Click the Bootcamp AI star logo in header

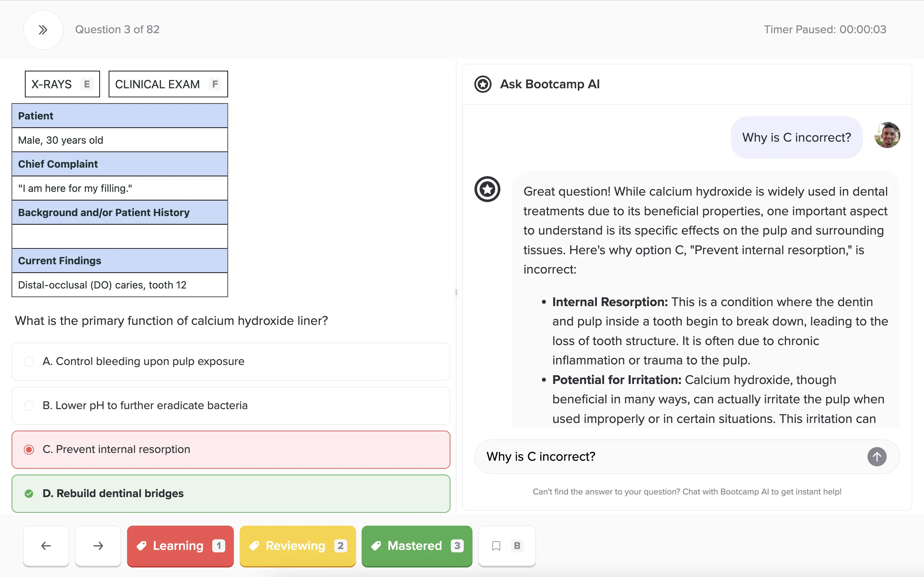[x=483, y=84]
